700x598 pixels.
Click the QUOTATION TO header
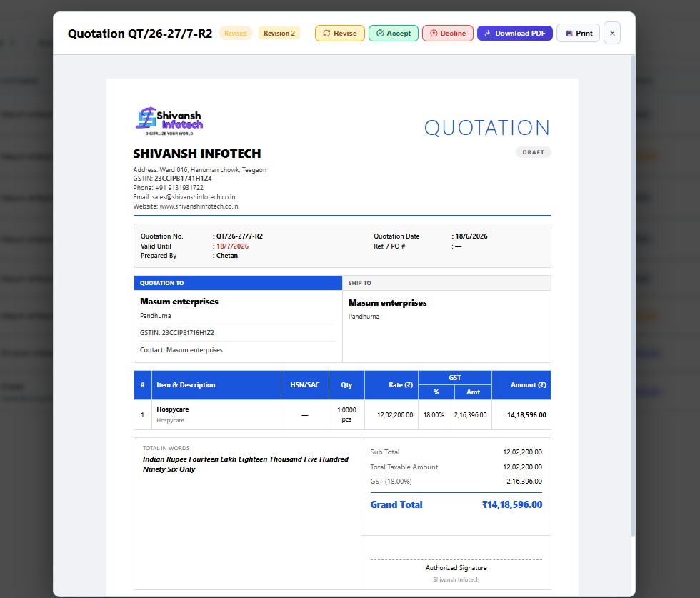238,283
